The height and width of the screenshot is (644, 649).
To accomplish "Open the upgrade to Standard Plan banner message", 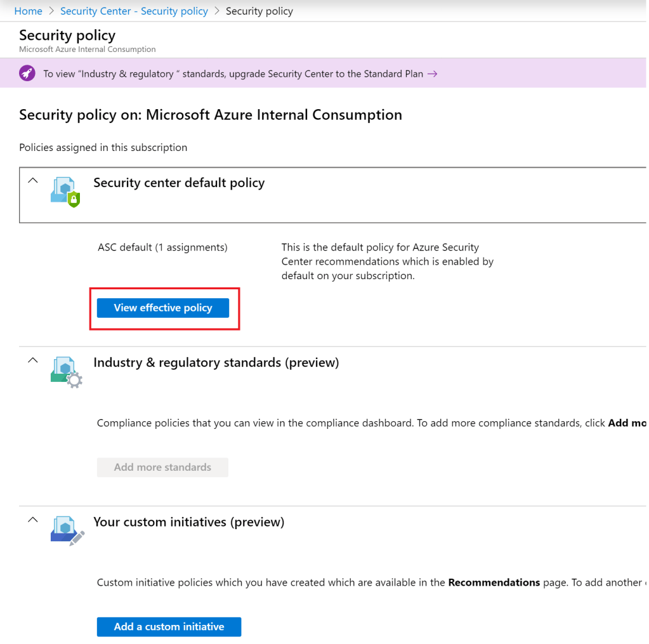I will click(x=233, y=74).
